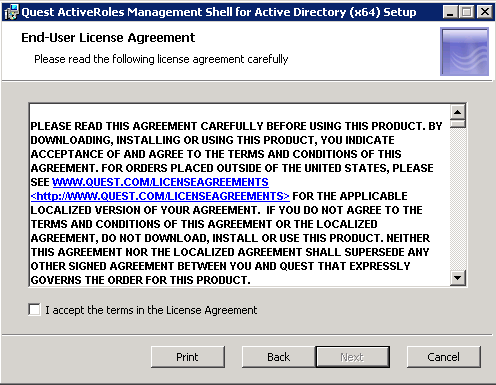Click the setup banner wave image
Image resolution: width=496 pixels, height=385 pixels.
coord(465,52)
